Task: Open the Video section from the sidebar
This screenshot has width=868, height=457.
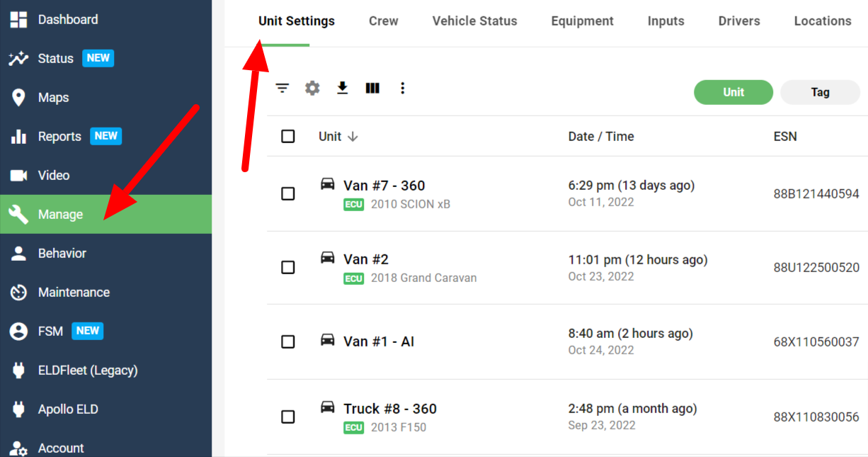Action: click(x=18, y=175)
